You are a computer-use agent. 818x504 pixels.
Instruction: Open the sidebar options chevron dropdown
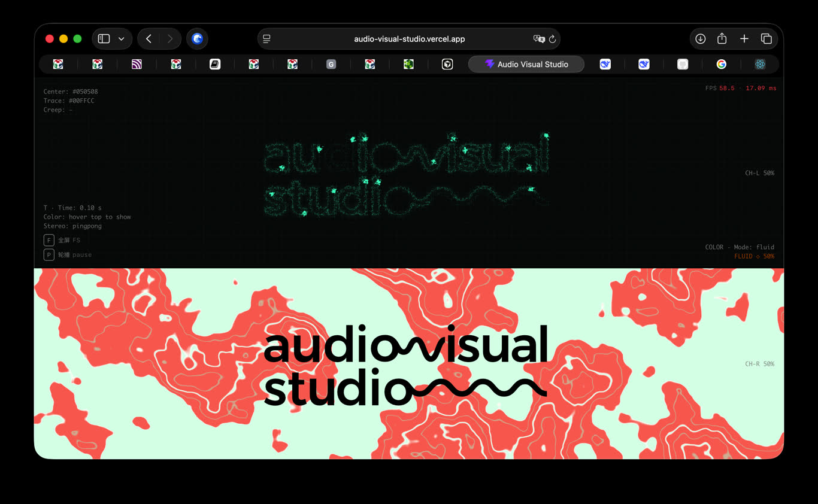pos(122,39)
